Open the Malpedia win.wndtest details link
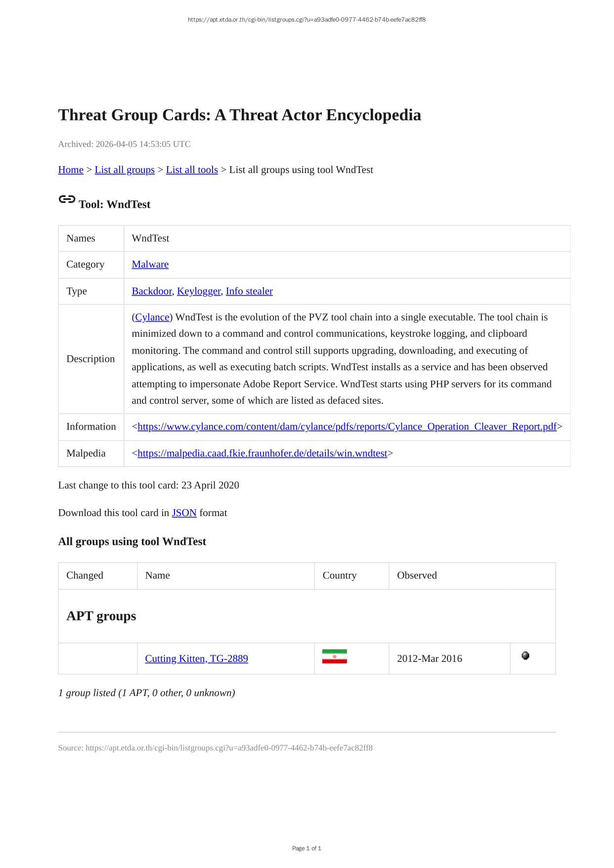 (x=262, y=453)
